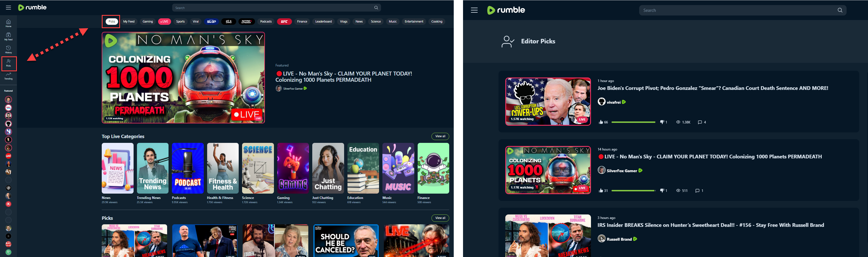Open the UFC category tab
This screenshot has width=868, height=257.
[x=284, y=21]
